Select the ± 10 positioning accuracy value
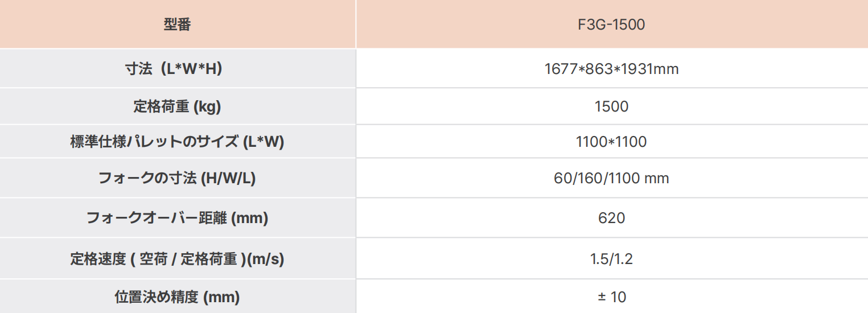This screenshot has width=868, height=313. click(x=611, y=297)
